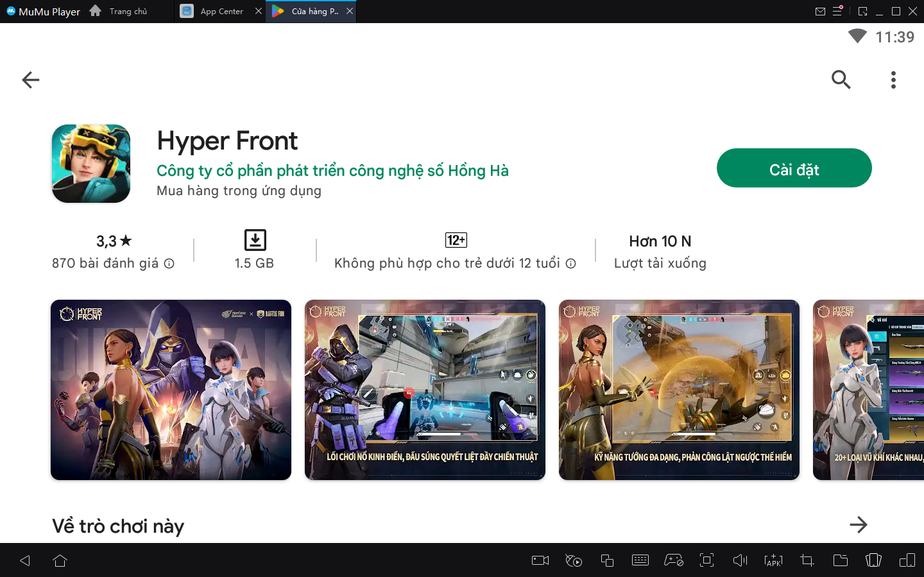Rotate or shake the screen icon
Image resolution: width=924 pixels, height=577 pixels.
[x=873, y=560]
